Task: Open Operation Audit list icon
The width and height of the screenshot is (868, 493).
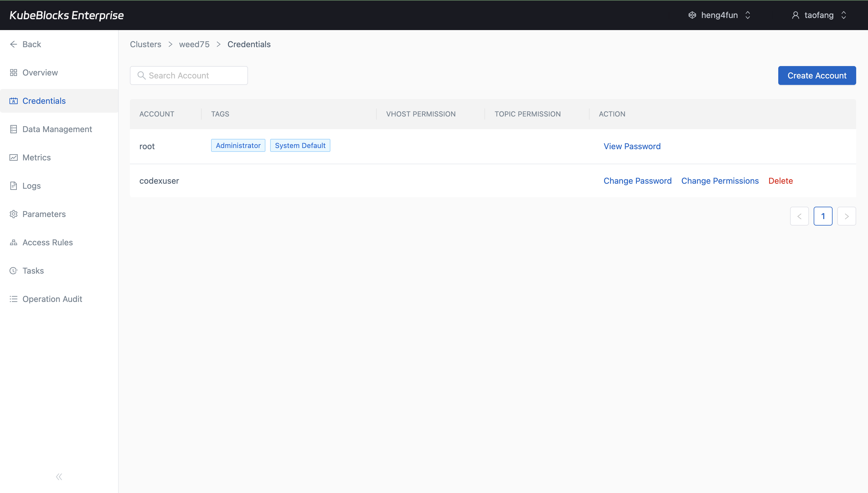Action: pyautogui.click(x=14, y=299)
